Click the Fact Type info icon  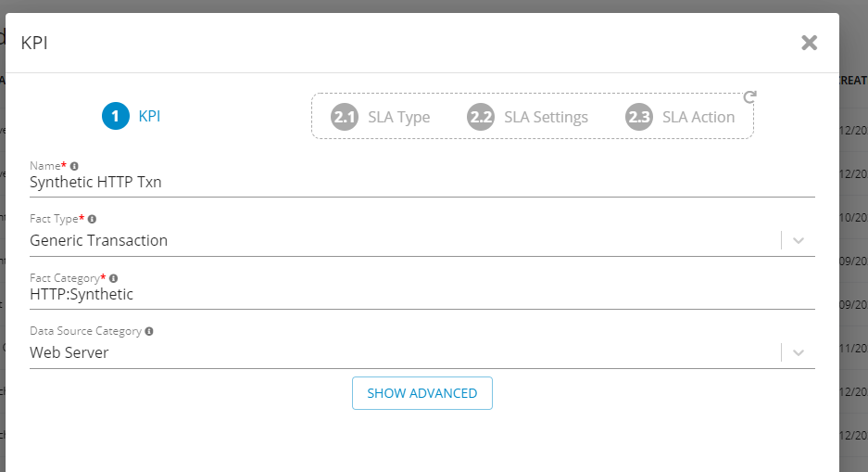(92, 220)
